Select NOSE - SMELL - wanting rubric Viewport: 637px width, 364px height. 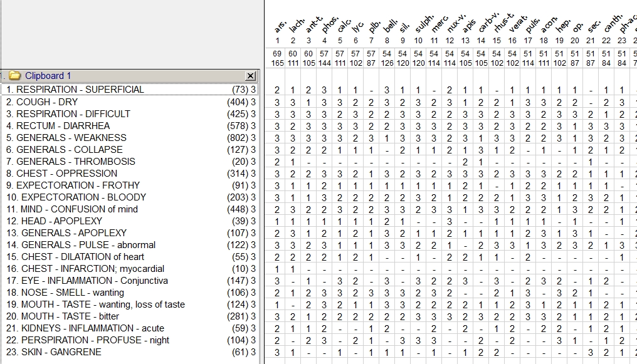pos(130,293)
